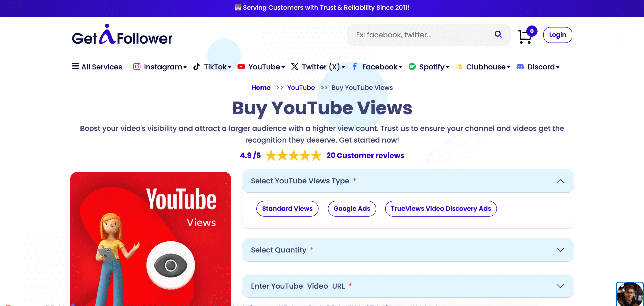Click the TikTok logo icon

coord(197,67)
